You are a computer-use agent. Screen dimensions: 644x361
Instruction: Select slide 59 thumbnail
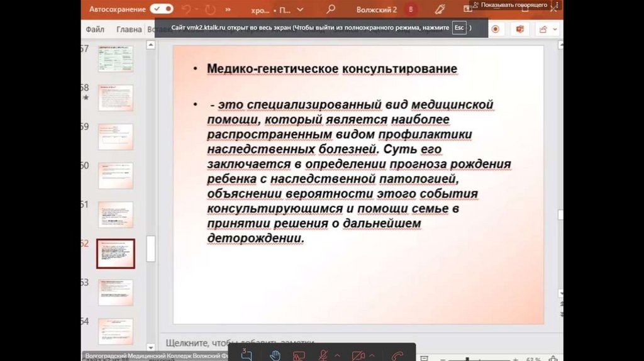(115, 136)
